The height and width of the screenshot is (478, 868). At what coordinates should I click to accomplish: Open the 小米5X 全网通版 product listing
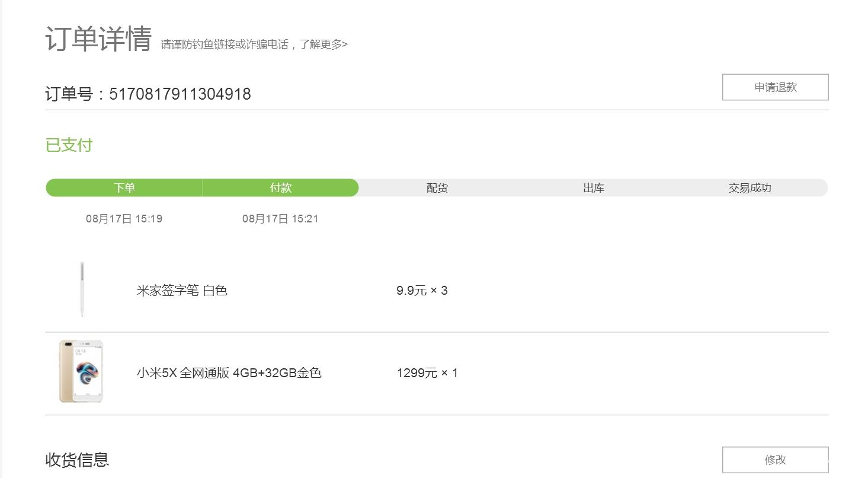tap(229, 372)
